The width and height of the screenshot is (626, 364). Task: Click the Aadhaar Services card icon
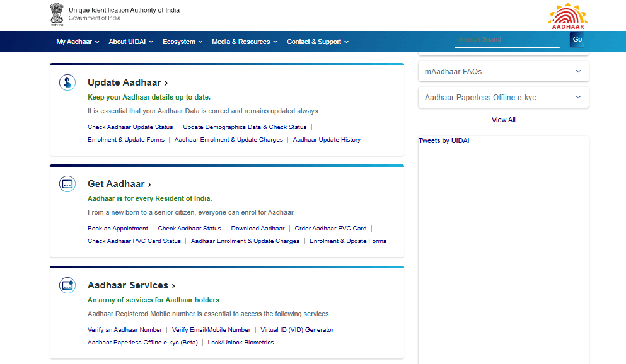click(67, 285)
